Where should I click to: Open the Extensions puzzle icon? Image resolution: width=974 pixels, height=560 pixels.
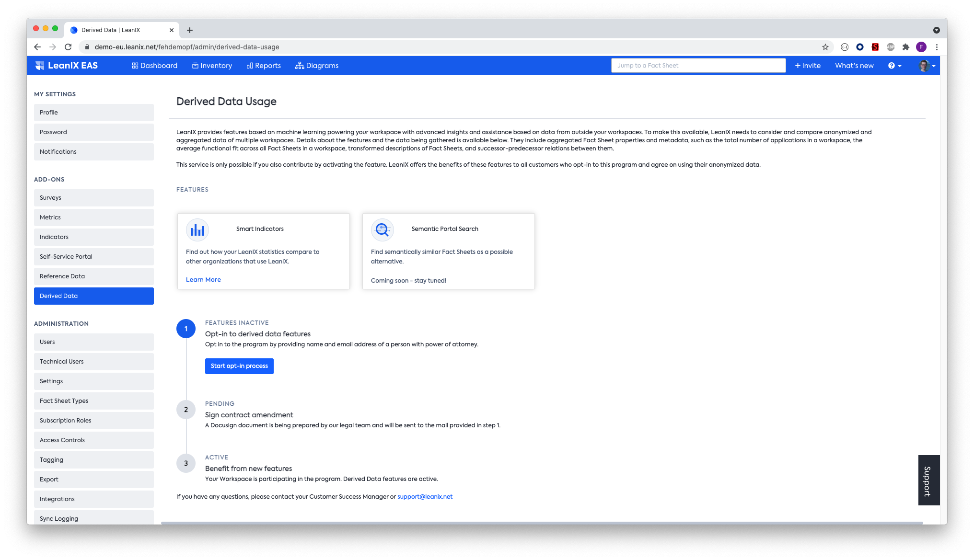click(x=906, y=47)
